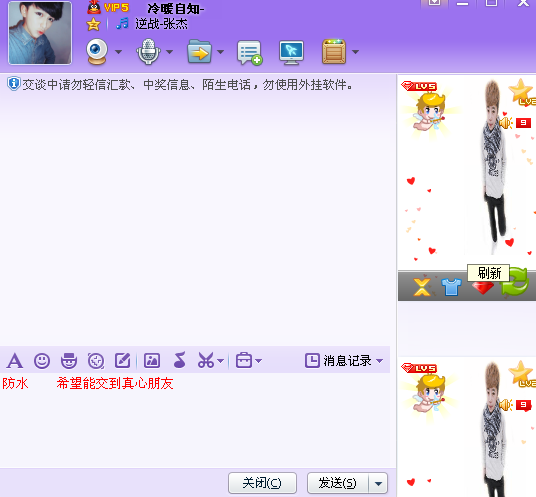The height and width of the screenshot is (497, 536).
Task: Click the lower speaker horn icon
Action: pos(506,405)
